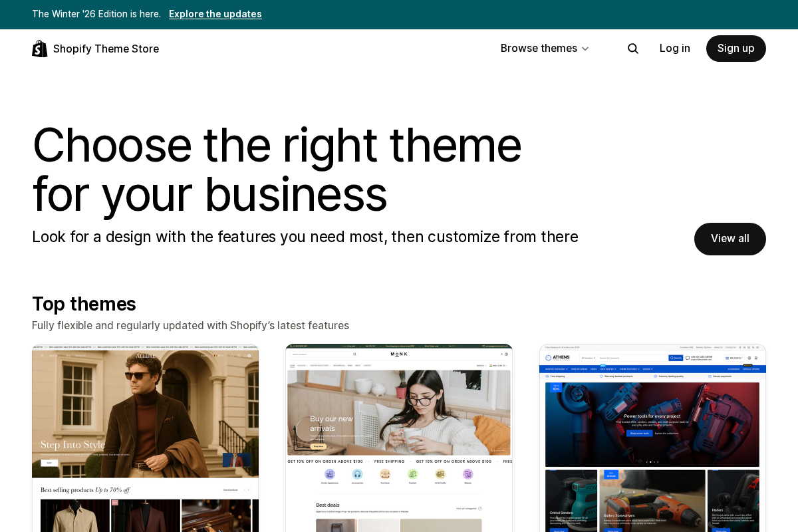Viewport: 798px width, 532px height.
Task: Expand the Browse themes dropdown
Action: (x=545, y=48)
